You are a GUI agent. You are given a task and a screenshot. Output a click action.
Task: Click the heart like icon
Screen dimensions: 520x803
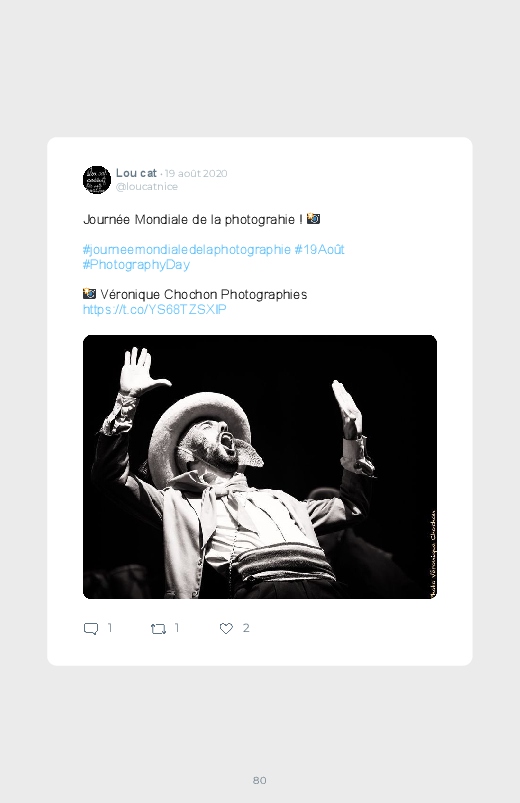click(226, 628)
